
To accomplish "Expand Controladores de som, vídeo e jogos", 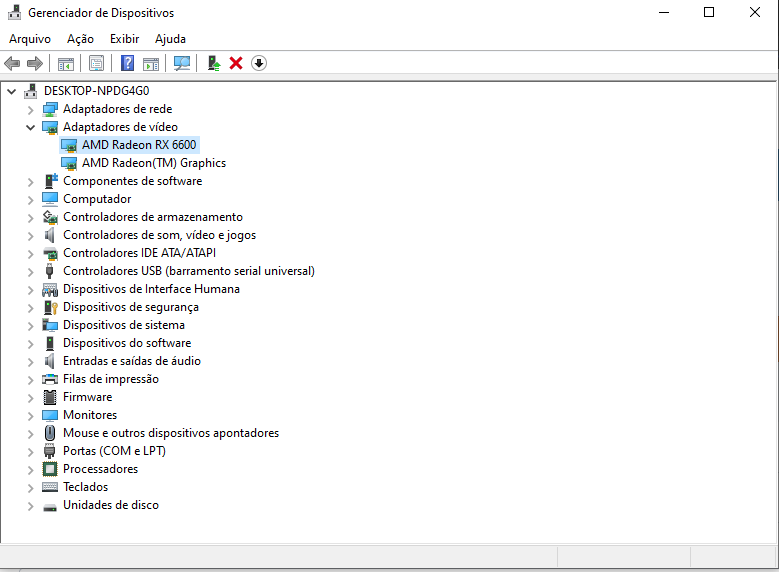I will coord(31,236).
